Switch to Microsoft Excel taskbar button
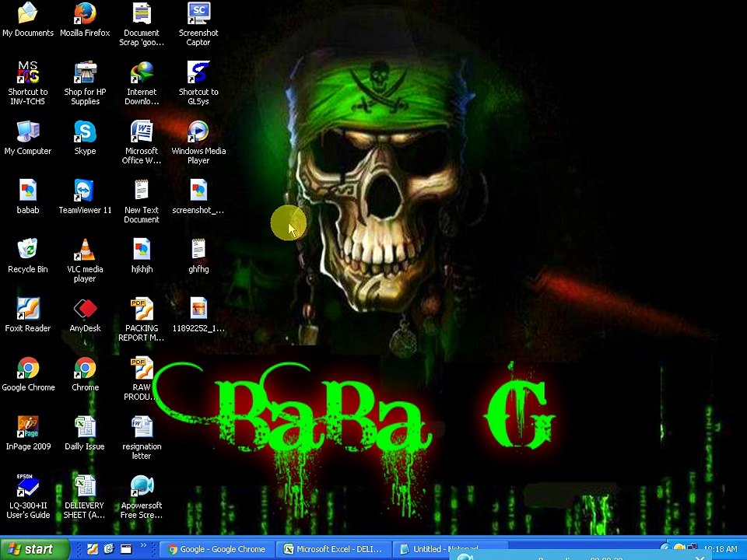Screen dimensions: 747x560 334,549
